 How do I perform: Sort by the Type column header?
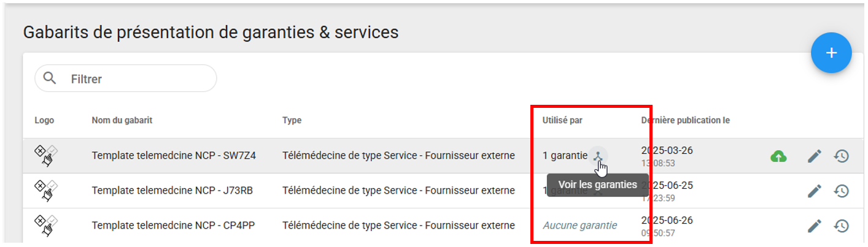point(292,120)
